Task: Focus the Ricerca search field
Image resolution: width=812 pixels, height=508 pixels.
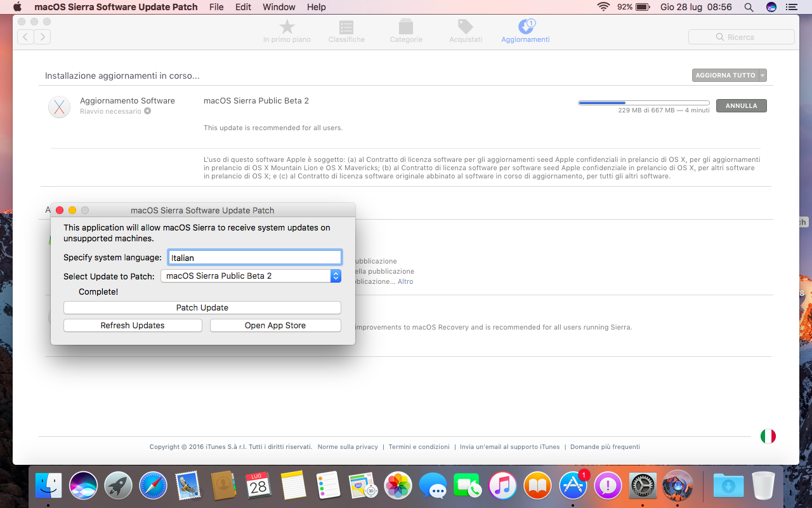Action: tap(741, 37)
